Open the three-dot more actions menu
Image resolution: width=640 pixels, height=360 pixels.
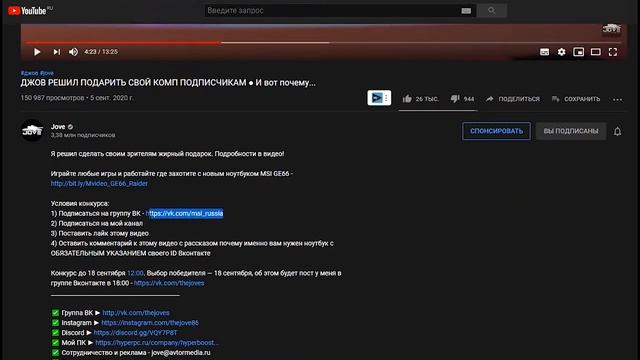coord(618,99)
